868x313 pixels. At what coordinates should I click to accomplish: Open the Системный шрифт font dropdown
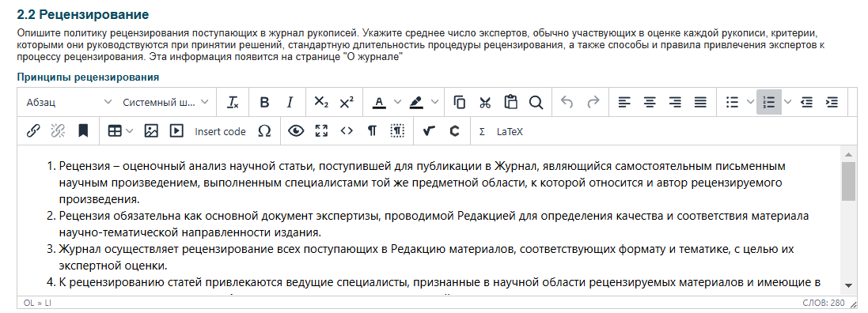point(165,102)
